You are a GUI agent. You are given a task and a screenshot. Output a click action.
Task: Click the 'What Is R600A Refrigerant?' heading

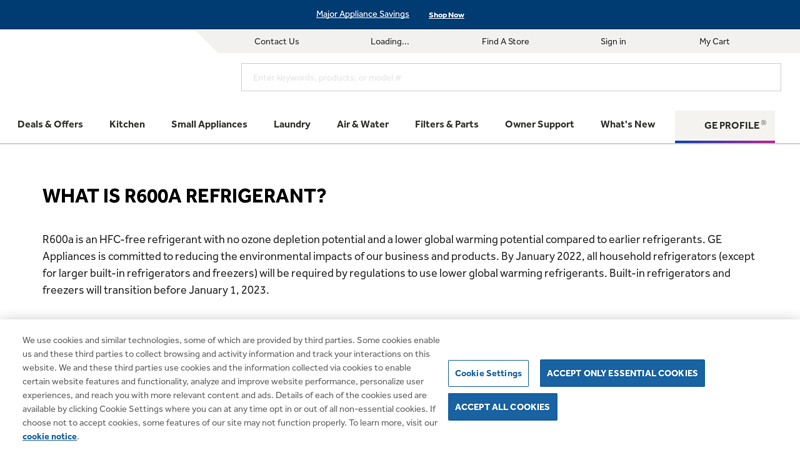coord(184,196)
